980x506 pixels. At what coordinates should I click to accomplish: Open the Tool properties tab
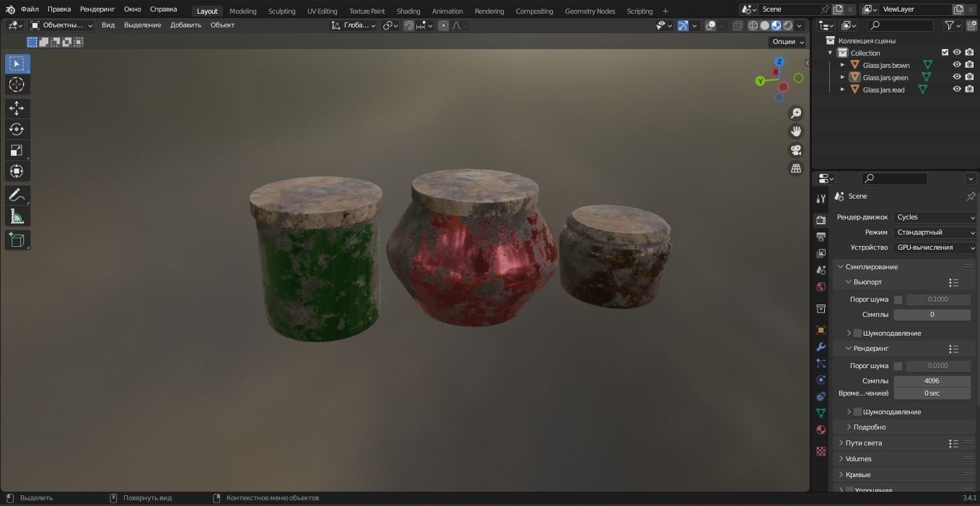pos(821,199)
